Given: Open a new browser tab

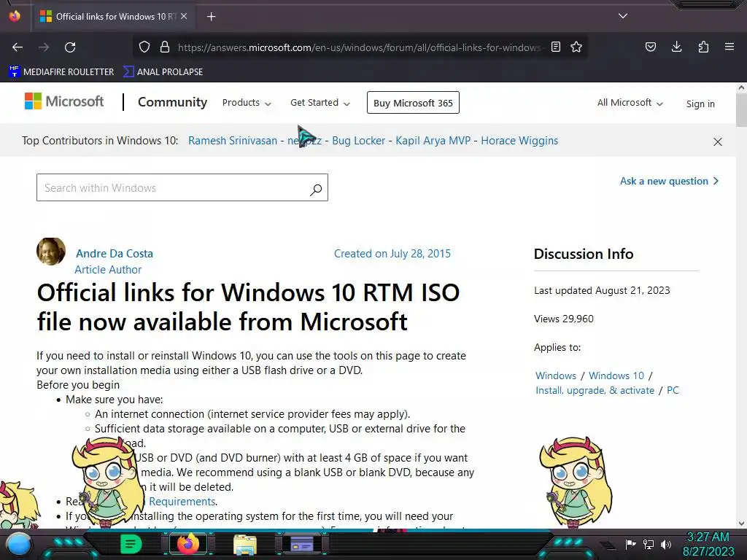Looking at the screenshot, I should point(211,17).
